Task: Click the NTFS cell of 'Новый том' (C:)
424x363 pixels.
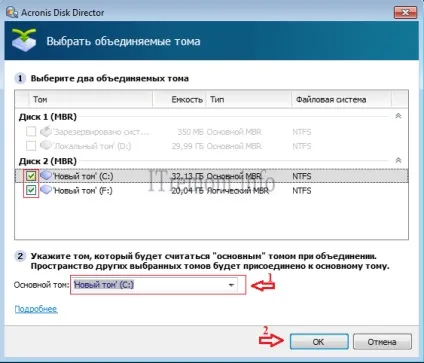Action: [x=302, y=176]
